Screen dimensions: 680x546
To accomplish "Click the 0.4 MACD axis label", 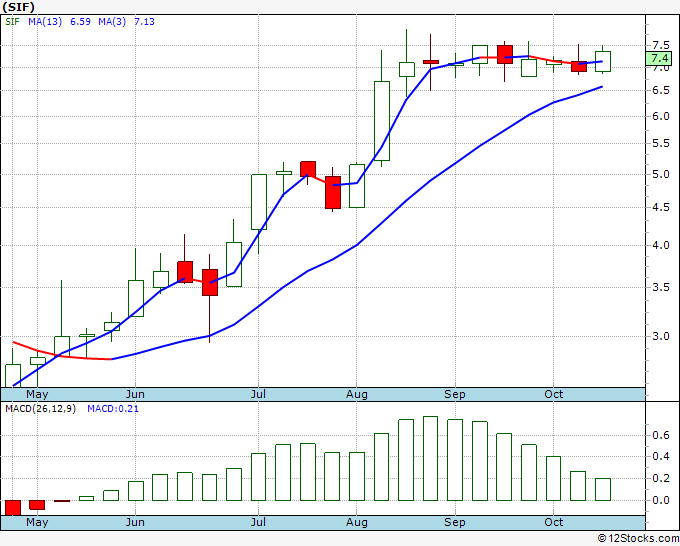I will click(x=661, y=456).
